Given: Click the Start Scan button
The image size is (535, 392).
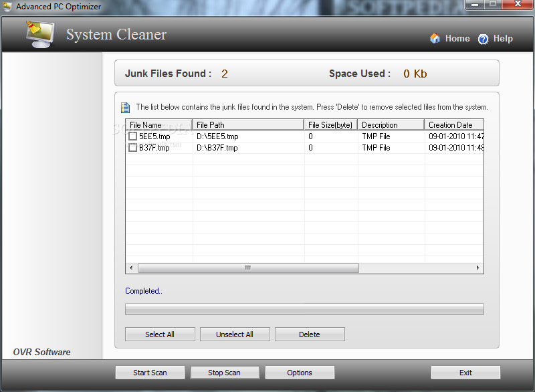Looking at the screenshot, I should click(x=150, y=373).
